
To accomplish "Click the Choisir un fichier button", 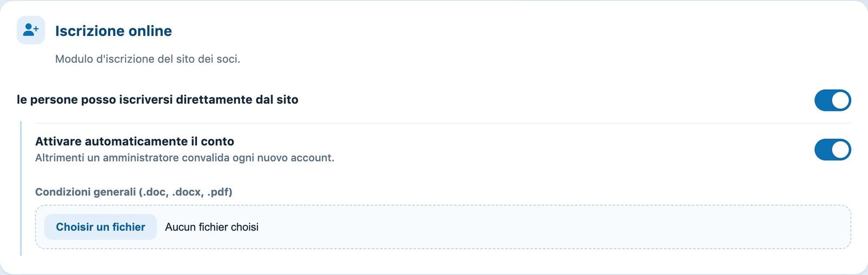I will pyautogui.click(x=100, y=227).
